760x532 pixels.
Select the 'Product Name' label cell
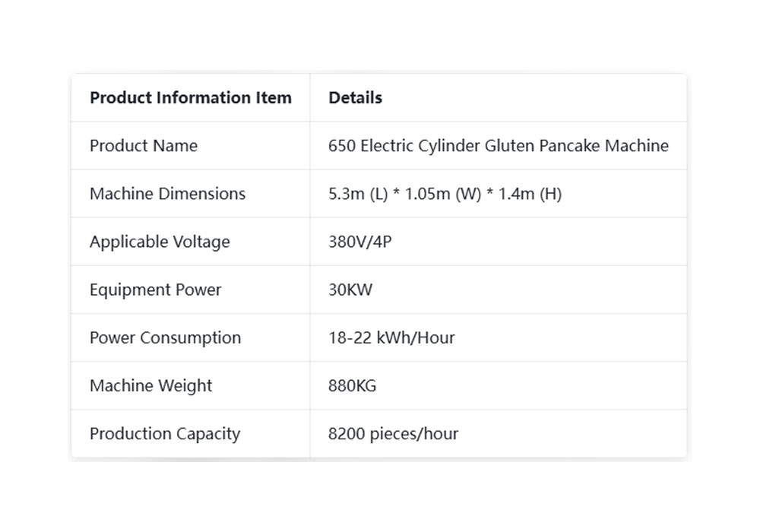click(144, 146)
